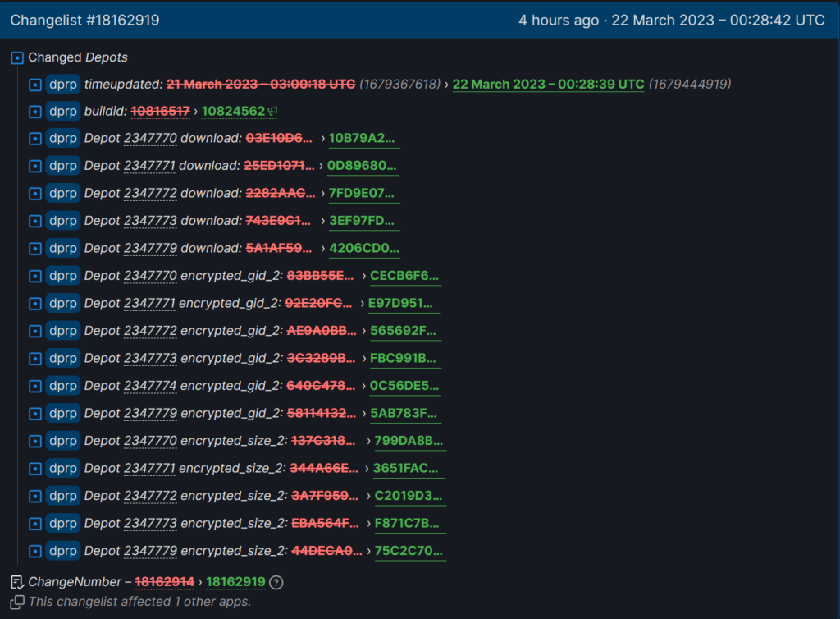
Task: Expand the Depot 2347779 download row
Action: pyautogui.click(x=34, y=248)
